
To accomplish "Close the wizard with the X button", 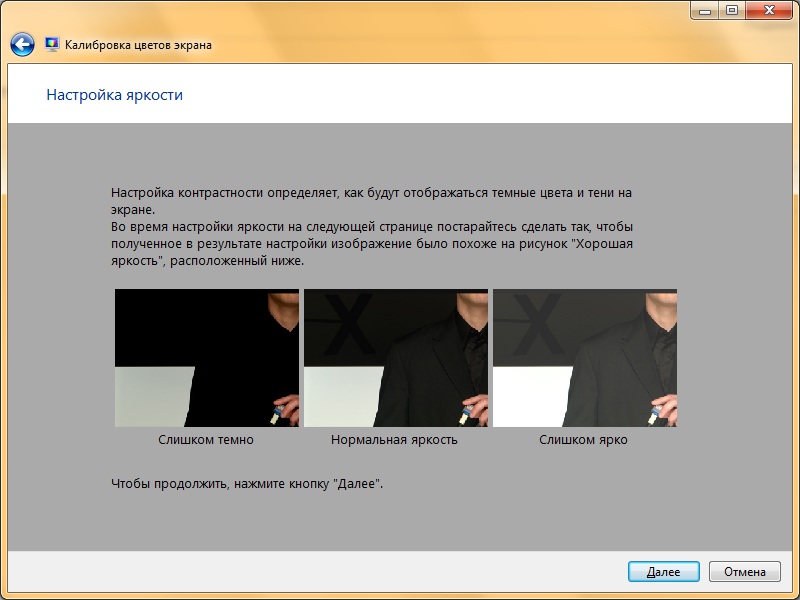I will 769,11.
